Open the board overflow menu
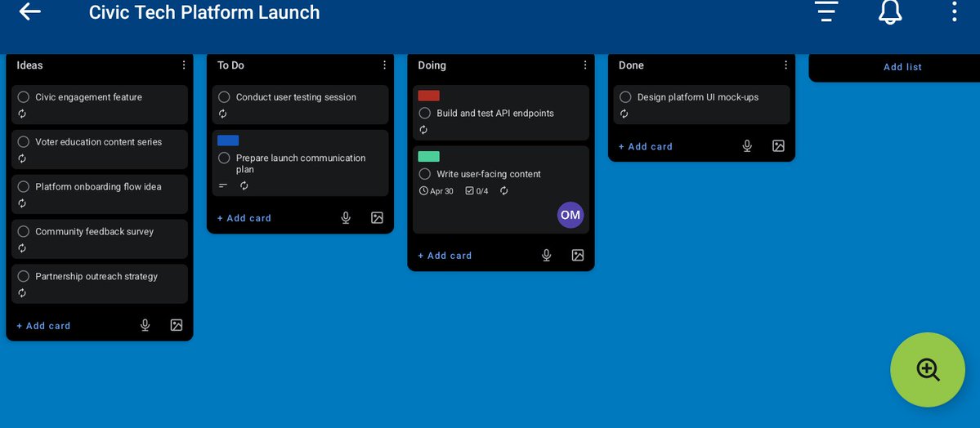 tap(954, 11)
